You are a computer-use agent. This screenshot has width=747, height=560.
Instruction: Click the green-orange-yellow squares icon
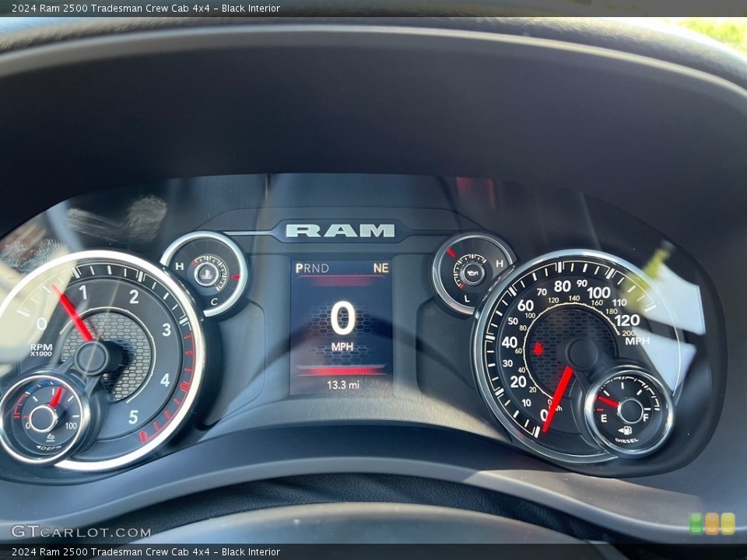point(712,523)
